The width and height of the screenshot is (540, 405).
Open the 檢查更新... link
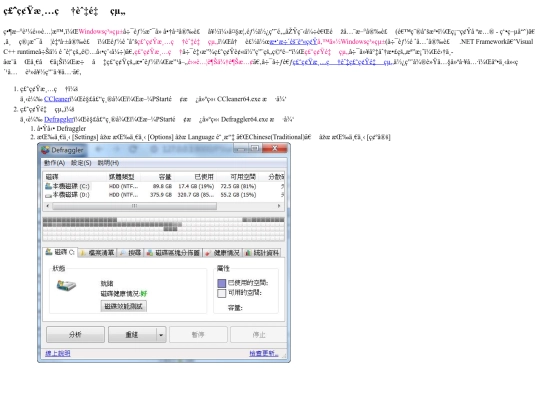coord(263,353)
